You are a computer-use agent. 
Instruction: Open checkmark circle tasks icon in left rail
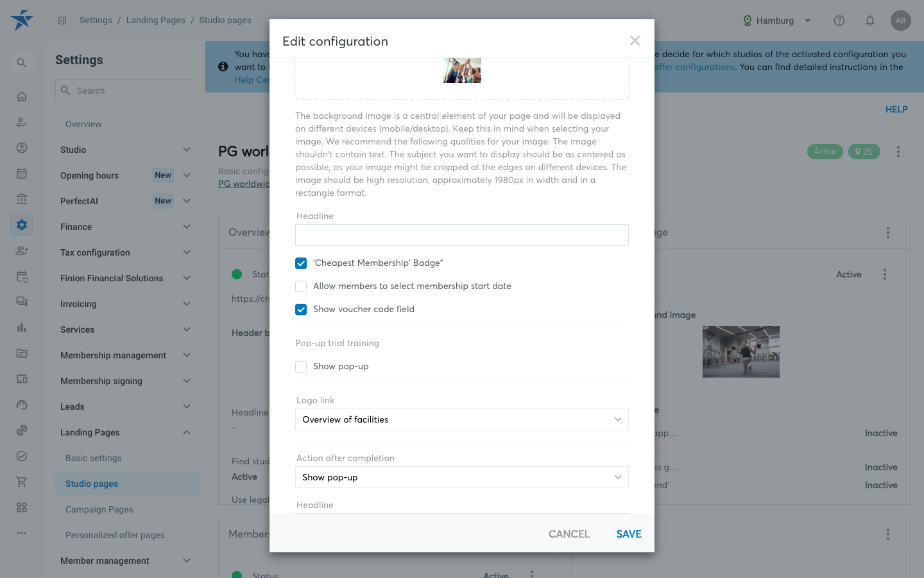click(22, 456)
